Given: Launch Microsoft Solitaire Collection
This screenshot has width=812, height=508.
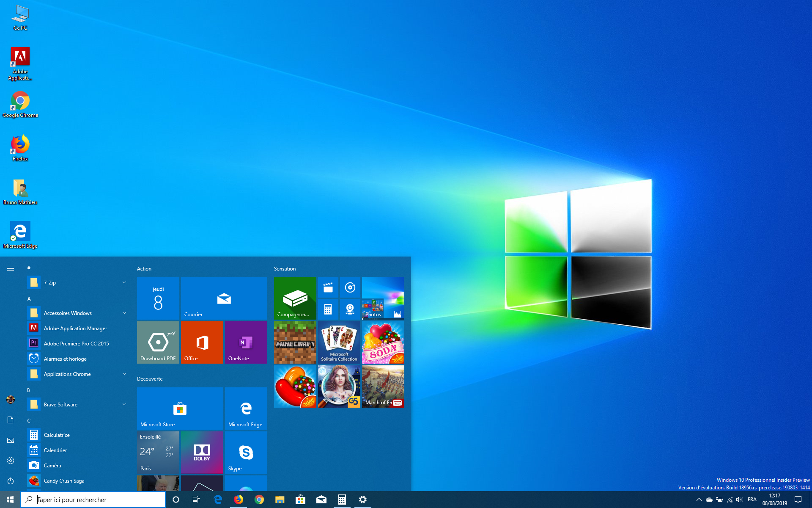Looking at the screenshot, I should tap(339, 342).
